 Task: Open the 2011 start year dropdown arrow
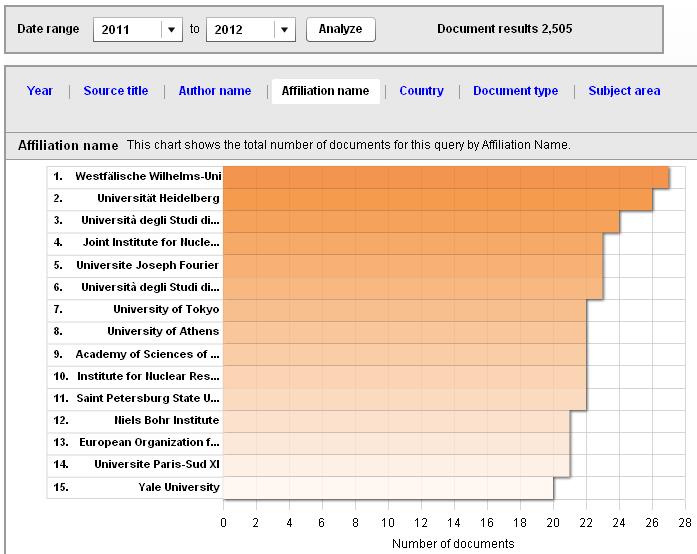pyautogui.click(x=172, y=30)
